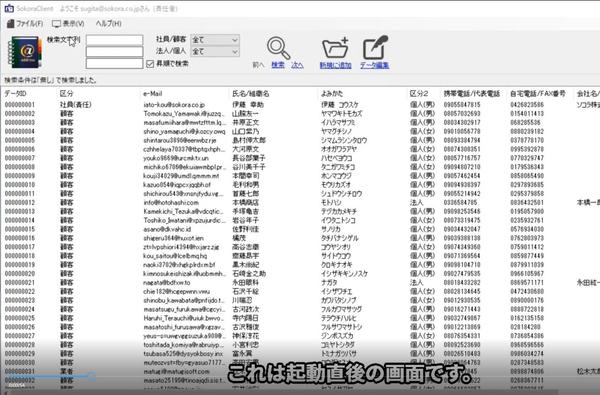The image size is (600, 395).
Task: Sort by the e-Mail column header
Action: click(153, 94)
